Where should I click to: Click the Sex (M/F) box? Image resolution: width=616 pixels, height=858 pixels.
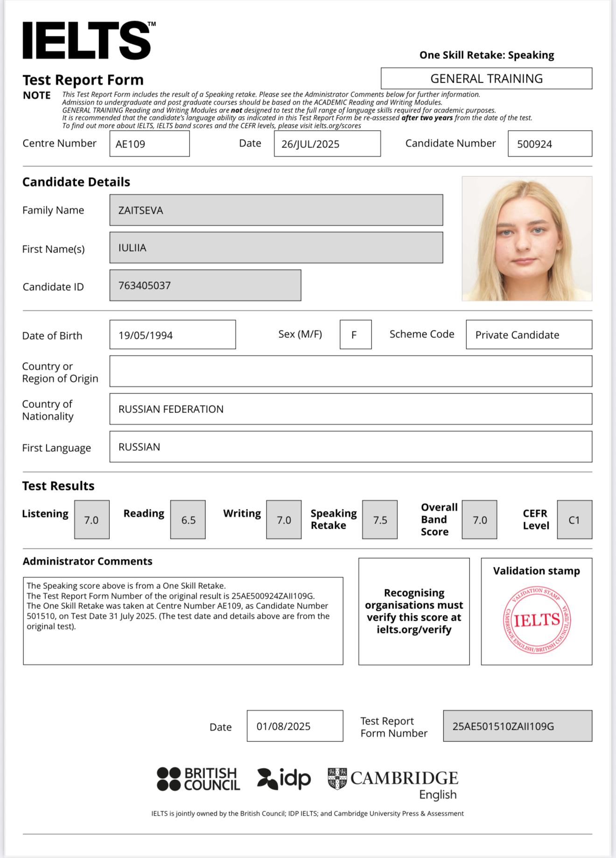point(356,335)
